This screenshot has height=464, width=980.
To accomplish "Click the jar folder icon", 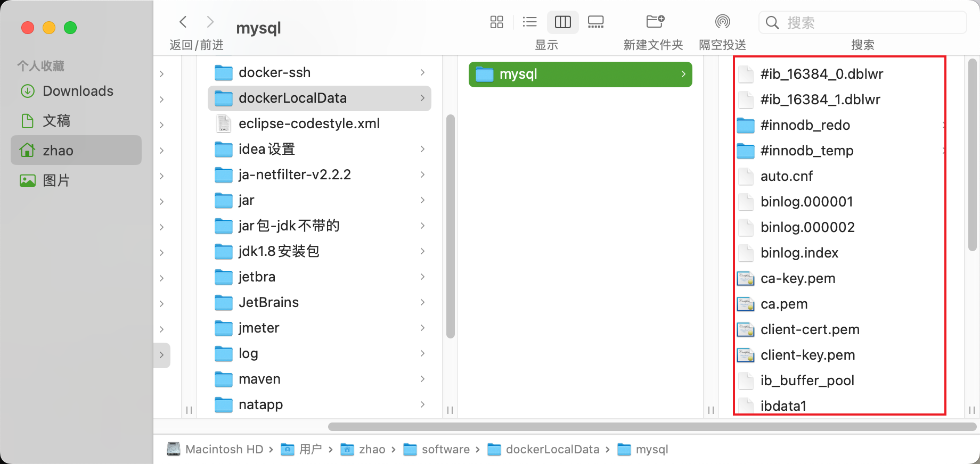I will (224, 201).
